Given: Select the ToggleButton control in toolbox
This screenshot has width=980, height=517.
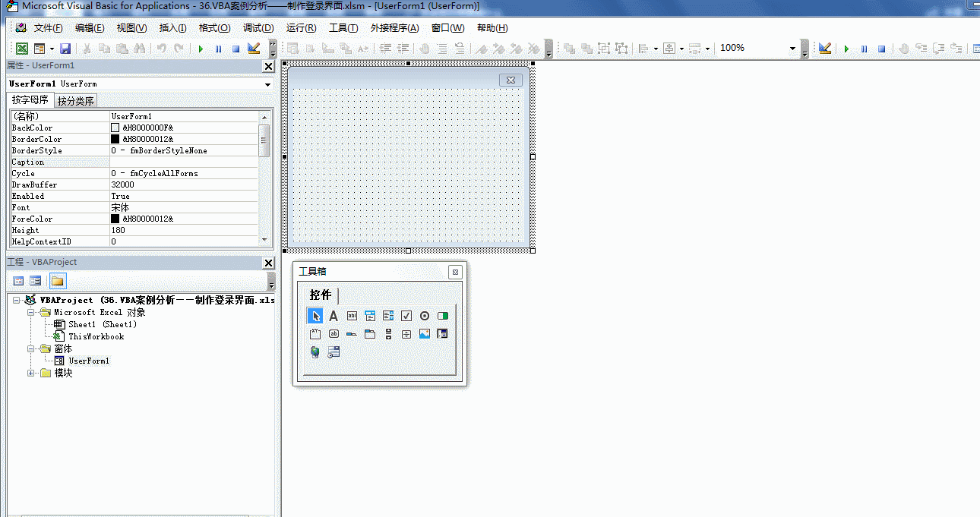Looking at the screenshot, I should 443,316.
